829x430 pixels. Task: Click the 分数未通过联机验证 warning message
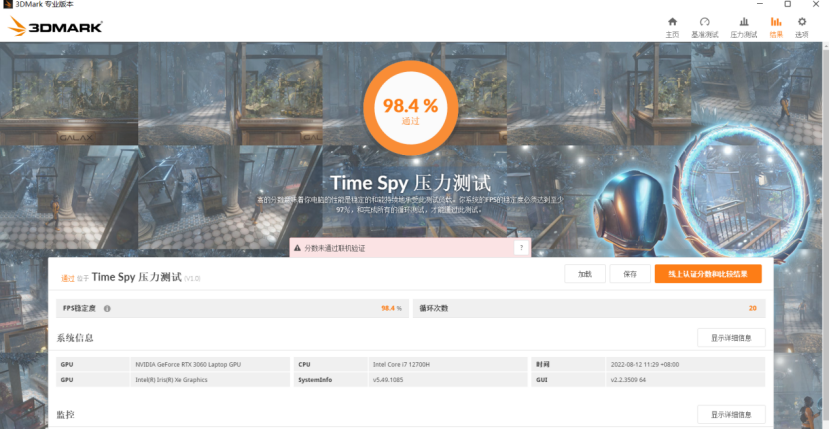click(335, 248)
